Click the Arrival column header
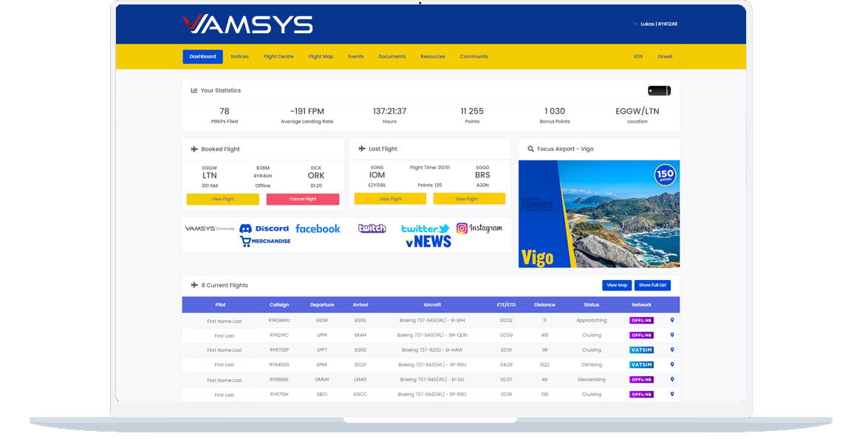Viewport: 868px width, 439px height. coord(360,305)
